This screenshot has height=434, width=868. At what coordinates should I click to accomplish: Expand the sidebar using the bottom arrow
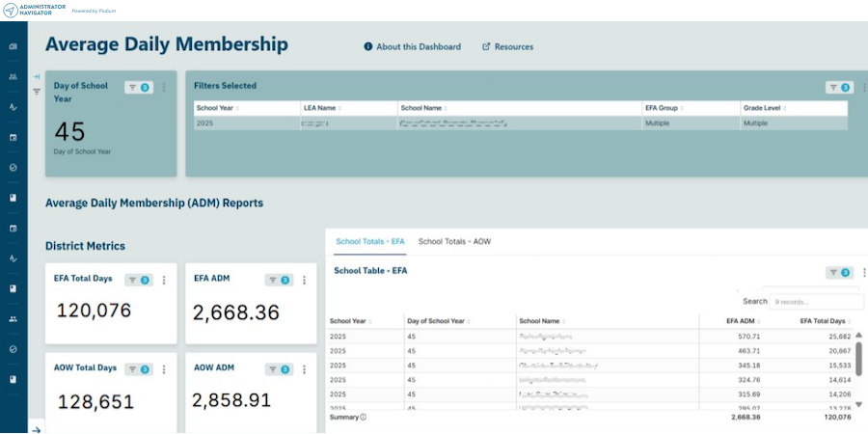pos(36,429)
